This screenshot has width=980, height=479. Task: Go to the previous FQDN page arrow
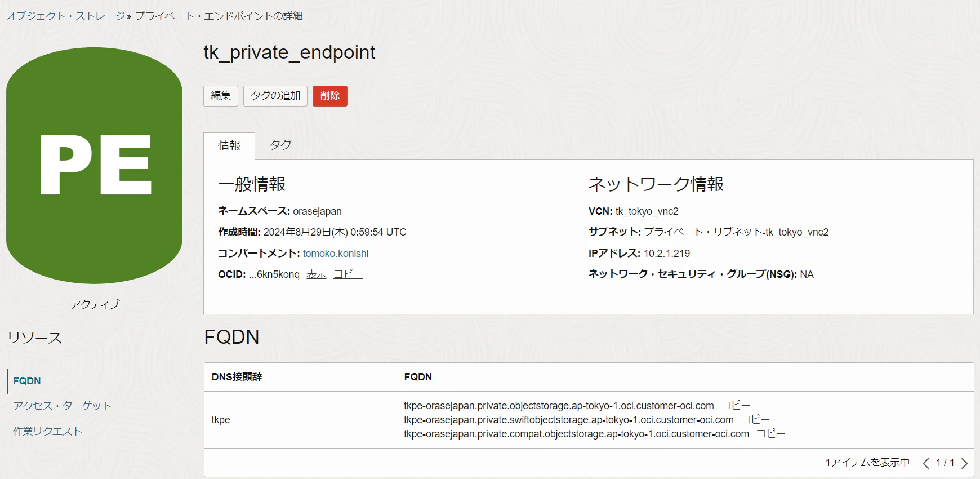click(926, 463)
